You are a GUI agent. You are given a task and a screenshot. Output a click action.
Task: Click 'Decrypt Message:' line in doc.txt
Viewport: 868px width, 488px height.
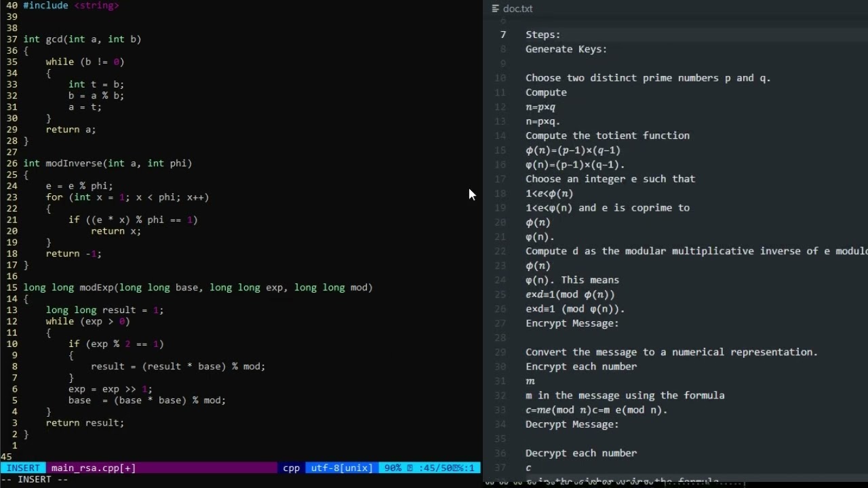(x=572, y=424)
